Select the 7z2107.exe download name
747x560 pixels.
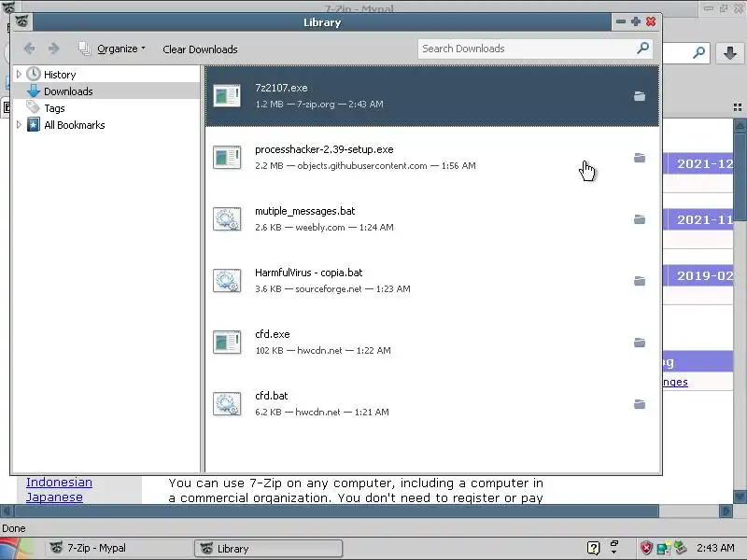point(281,88)
